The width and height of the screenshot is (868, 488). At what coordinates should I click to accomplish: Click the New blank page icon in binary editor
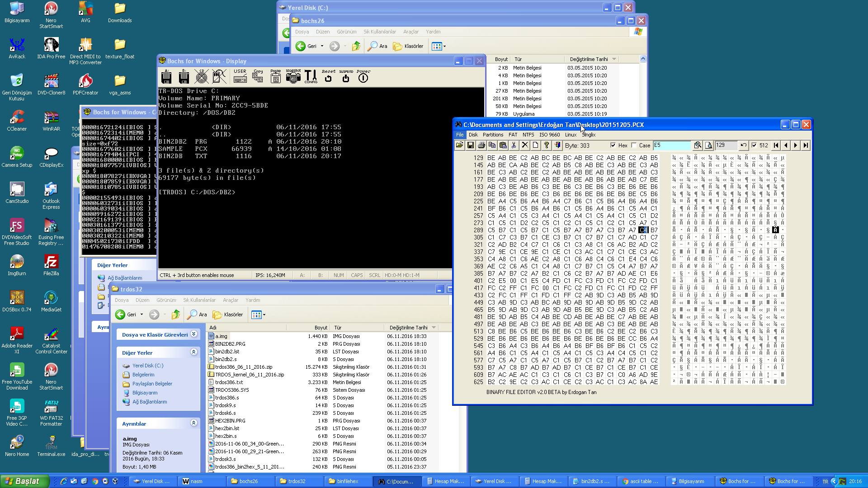[x=536, y=145]
